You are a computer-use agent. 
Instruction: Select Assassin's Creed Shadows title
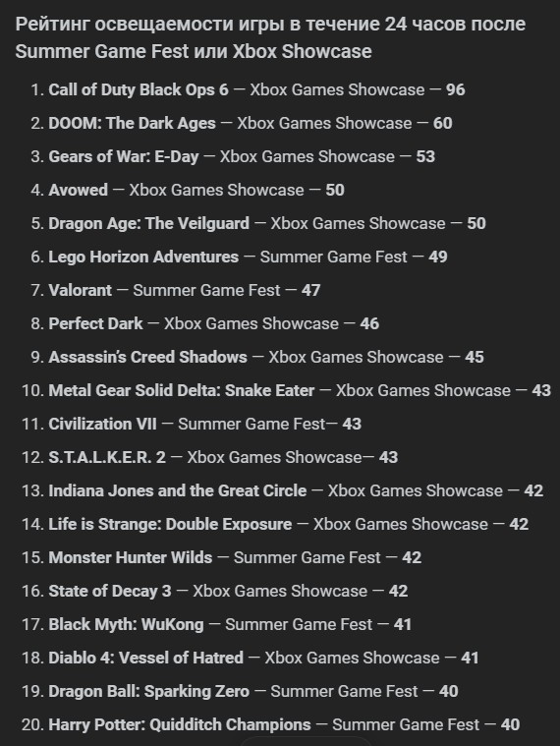click(x=147, y=357)
